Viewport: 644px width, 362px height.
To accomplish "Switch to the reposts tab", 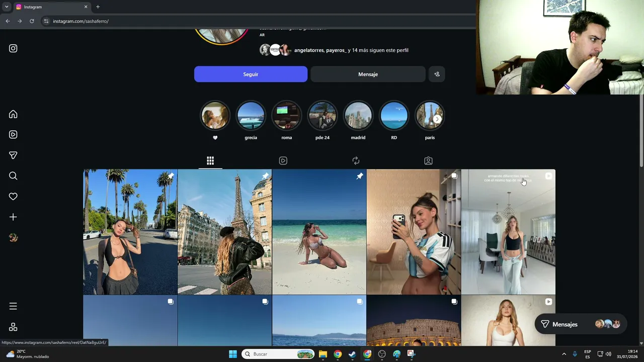I will pos(356,160).
